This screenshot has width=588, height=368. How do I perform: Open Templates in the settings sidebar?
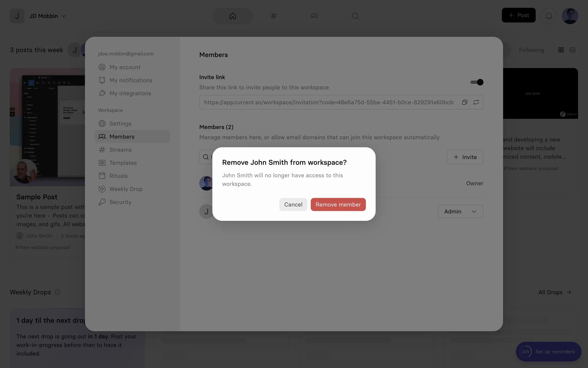tap(123, 163)
